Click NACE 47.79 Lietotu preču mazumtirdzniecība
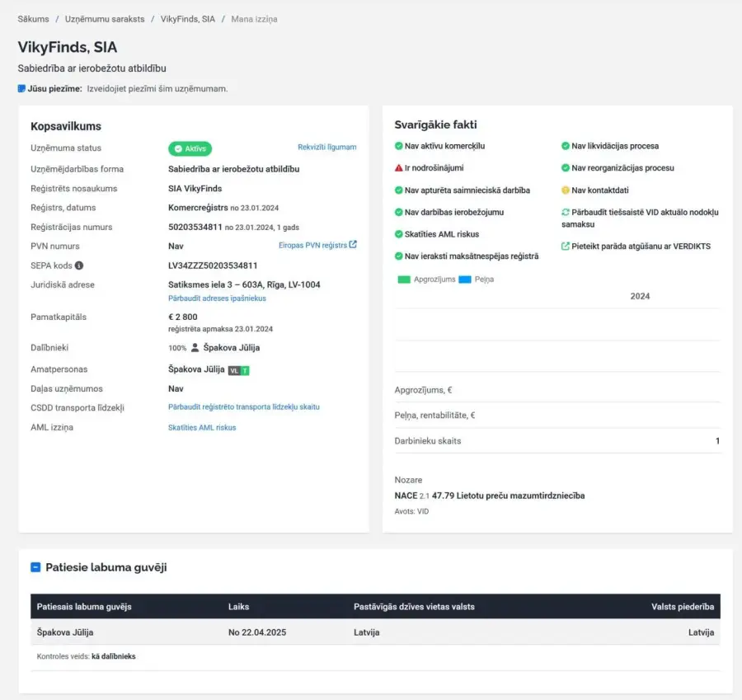The height and width of the screenshot is (700, 742). click(489, 496)
